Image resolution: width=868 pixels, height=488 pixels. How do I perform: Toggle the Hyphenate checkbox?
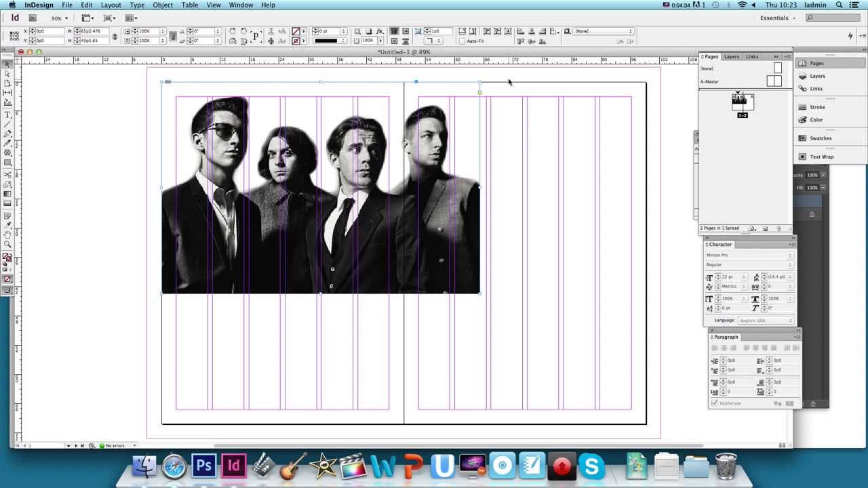[714, 403]
